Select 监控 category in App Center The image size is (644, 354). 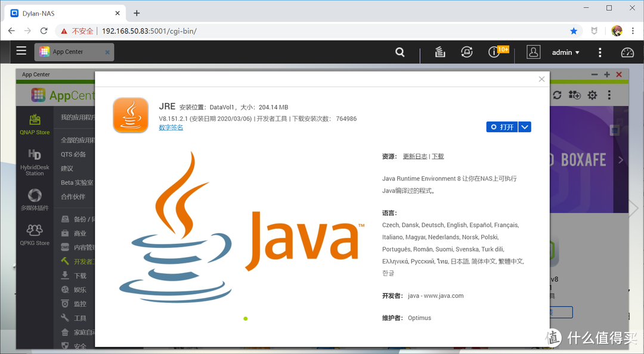tap(74, 304)
